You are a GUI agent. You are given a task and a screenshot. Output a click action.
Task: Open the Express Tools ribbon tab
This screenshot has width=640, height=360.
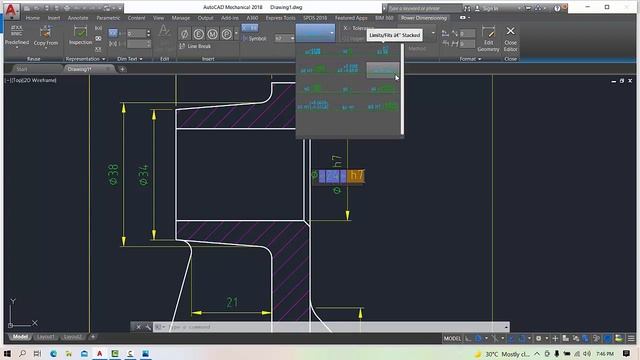280,18
